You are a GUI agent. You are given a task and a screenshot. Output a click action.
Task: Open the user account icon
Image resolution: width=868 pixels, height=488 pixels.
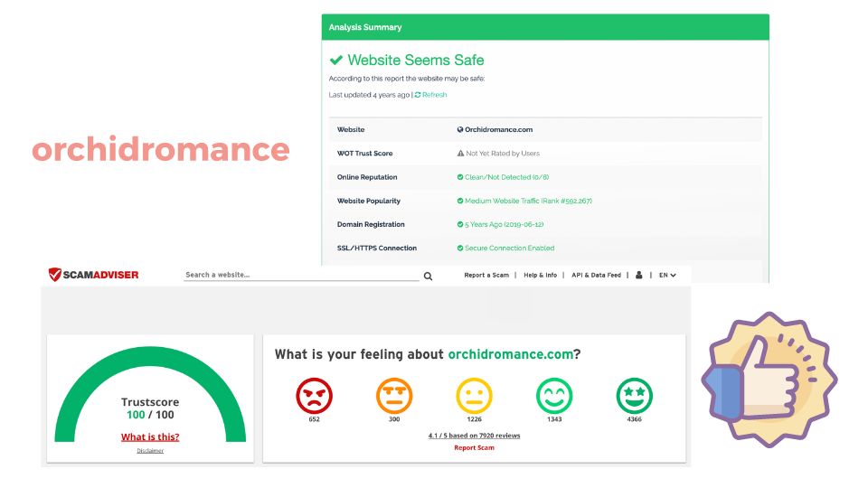[x=639, y=275]
